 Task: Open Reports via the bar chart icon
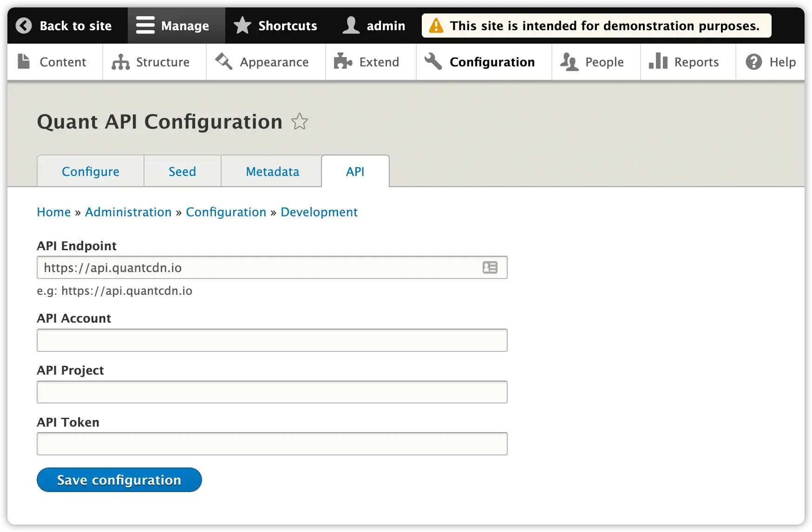point(658,61)
